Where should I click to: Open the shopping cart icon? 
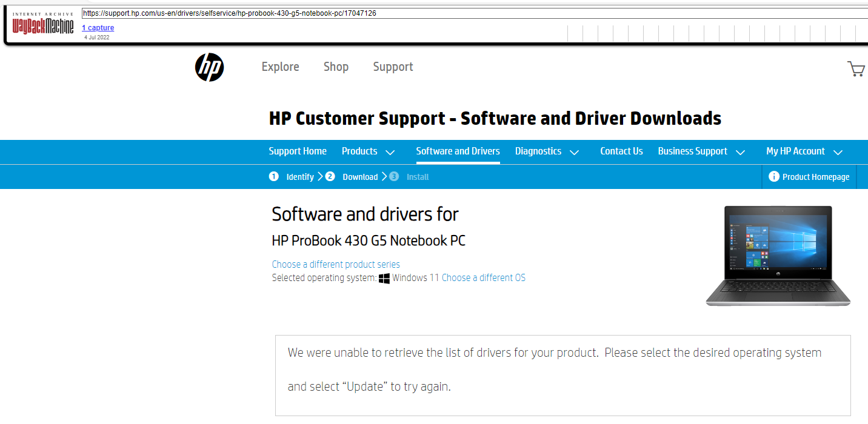[856, 68]
